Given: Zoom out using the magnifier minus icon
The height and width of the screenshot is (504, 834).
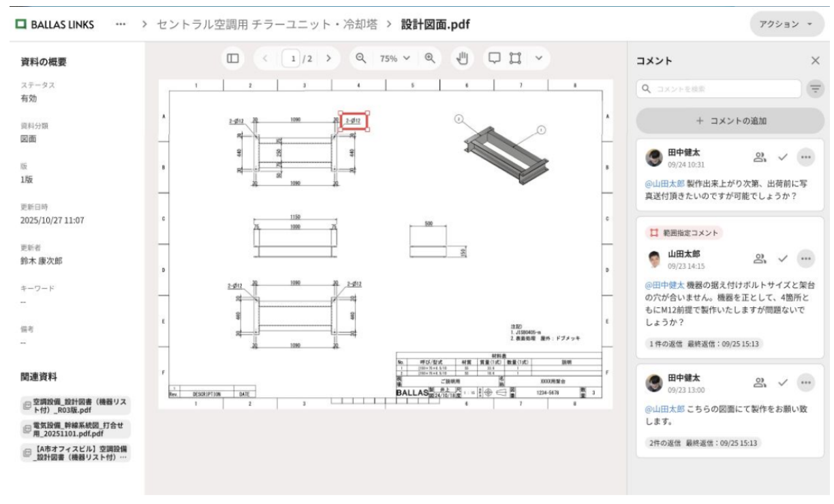Looking at the screenshot, I should (361, 59).
